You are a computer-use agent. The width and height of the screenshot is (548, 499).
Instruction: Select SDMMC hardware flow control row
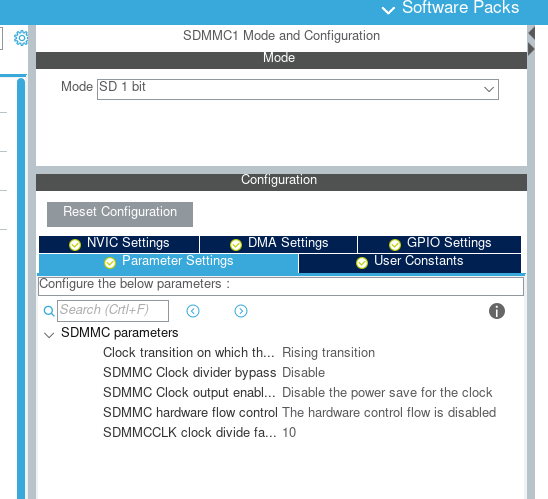[x=300, y=412]
